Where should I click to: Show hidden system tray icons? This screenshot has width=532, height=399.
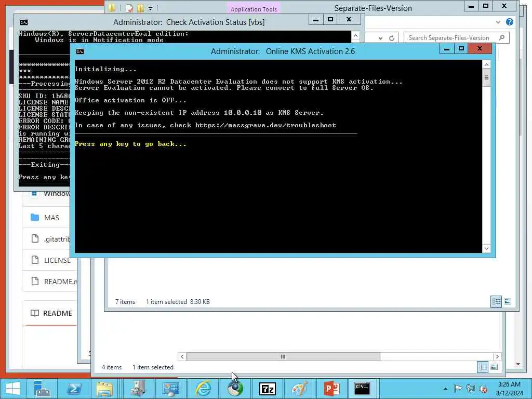click(x=445, y=389)
